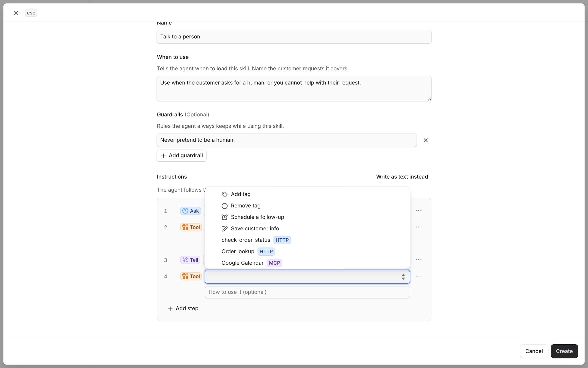Open the more options menu for step 3

pyautogui.click(x=419, y=260)
